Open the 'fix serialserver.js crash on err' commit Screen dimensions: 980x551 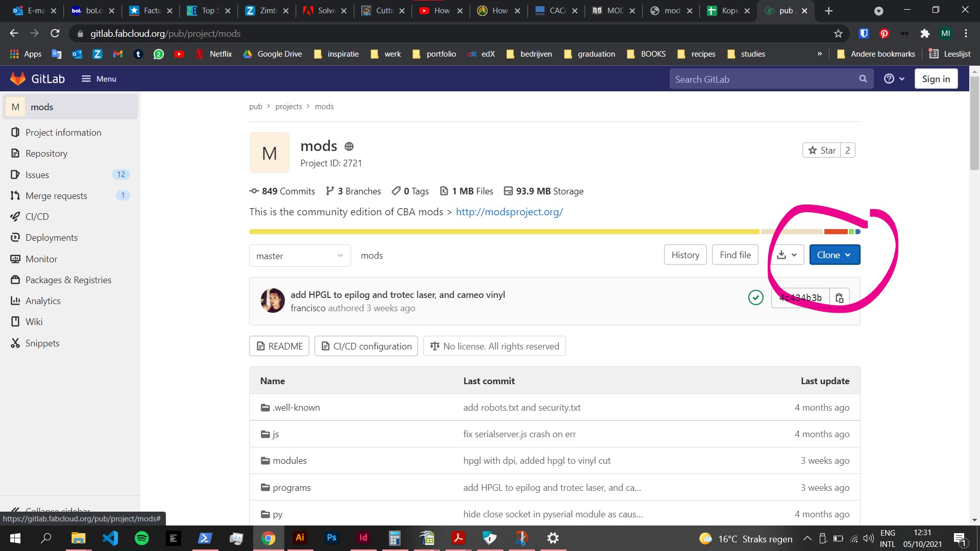point(519,434)
